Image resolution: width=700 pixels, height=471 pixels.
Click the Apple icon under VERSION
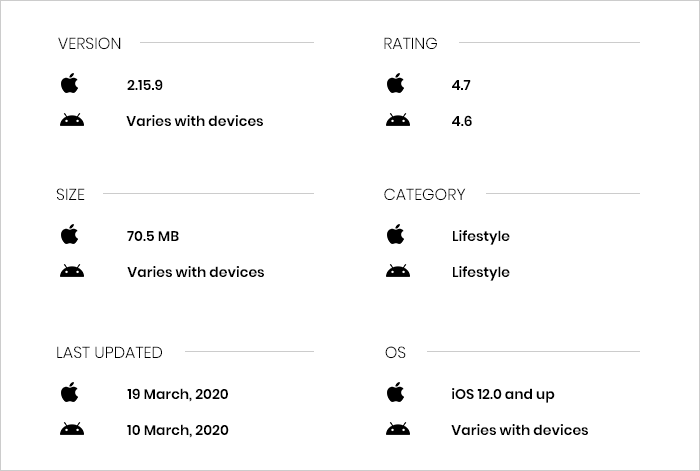coord(70,83)
